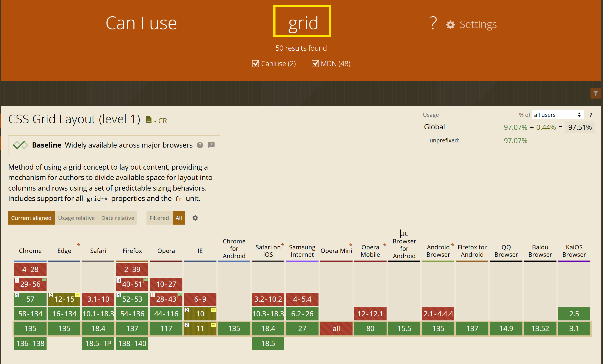Click the Settings gear icon in header
Image resolution: width=603 pixels, height=364 pixels.
[x=450, y=25]
